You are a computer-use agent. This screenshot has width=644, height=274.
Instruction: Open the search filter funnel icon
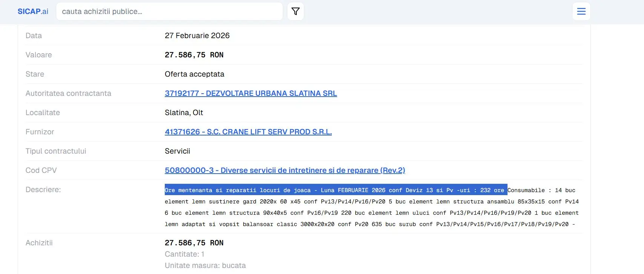pos(295,11)
